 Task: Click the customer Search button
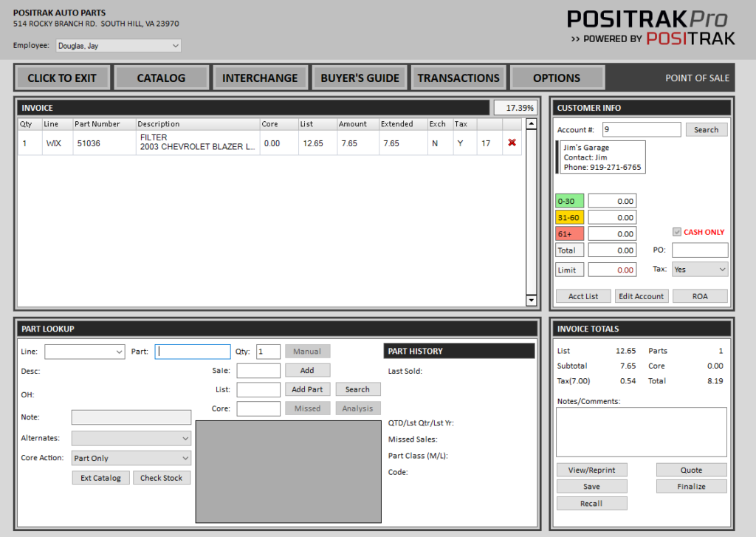(x=707, y=130)
